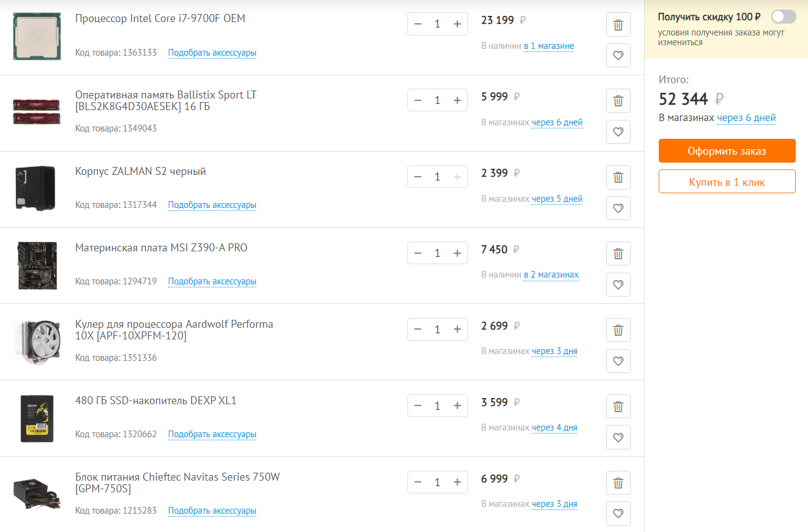
Task: Decrease quantity of Chieftec Navitas PSU
Action: 418,482
